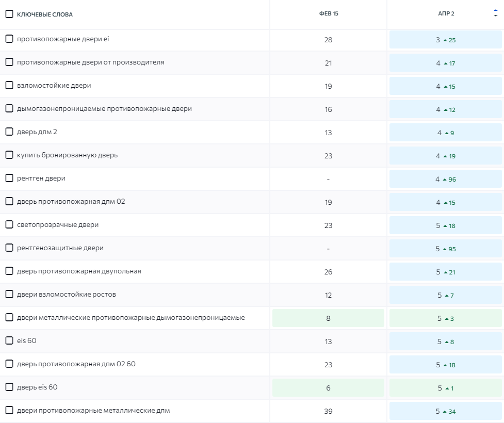The height and width of the screenshot is (423, 504).
Task: Click the Ключевые слова column header
Action: (x=45, y=14)
